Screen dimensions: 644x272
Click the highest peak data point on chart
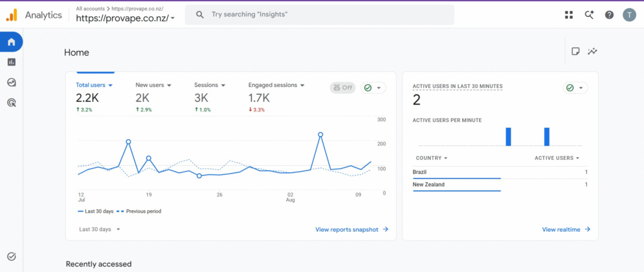(320, 134)
